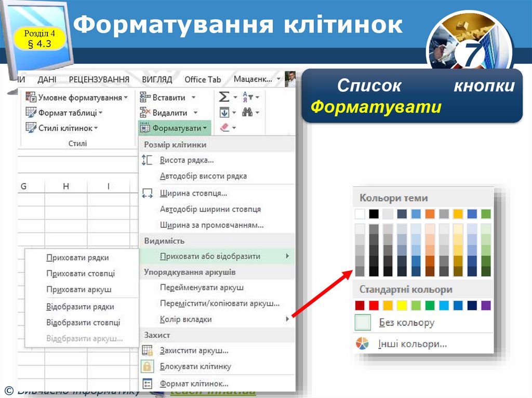The width and height of the screenshot is (532, 398).
Task: Select the Clear eraser icon
Action: coord(224,128)
